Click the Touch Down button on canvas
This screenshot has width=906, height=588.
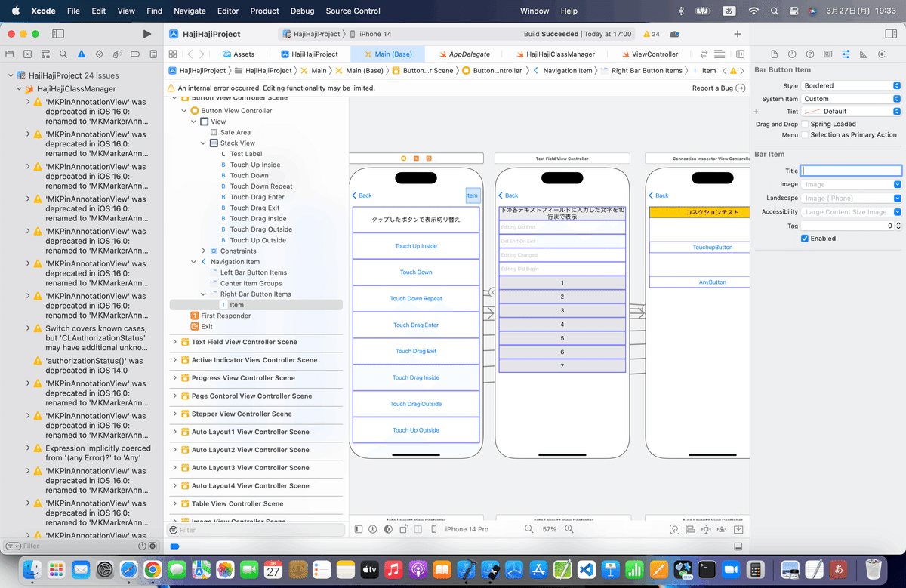pyautogui.click(x=416, y=272)
